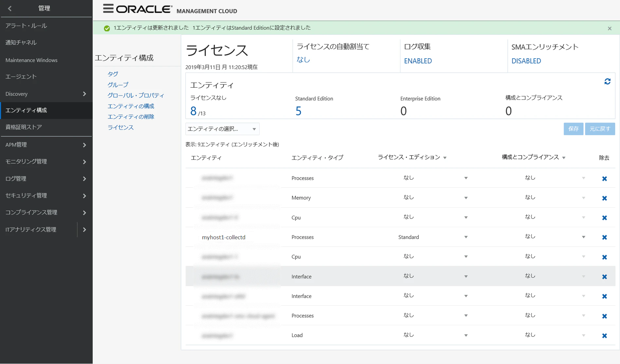Image resolution: width=620 pixels, height=364 pixels.
Task: Dismiss the green success notification banner
Action: pos(610,28)
